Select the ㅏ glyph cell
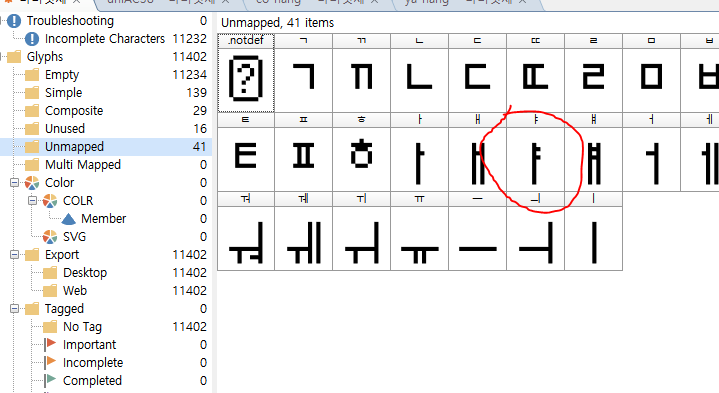Screen dimensions: 719x393 (420, 152)
